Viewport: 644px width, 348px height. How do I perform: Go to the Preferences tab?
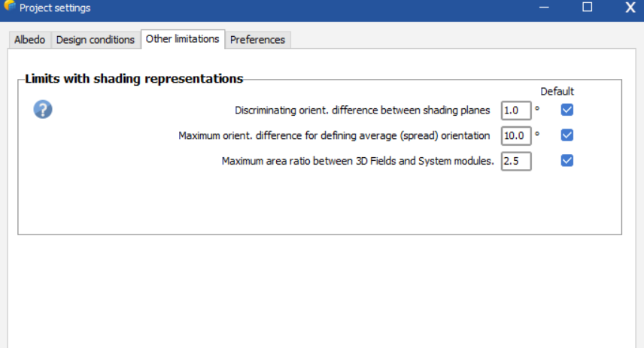point(257,40)
